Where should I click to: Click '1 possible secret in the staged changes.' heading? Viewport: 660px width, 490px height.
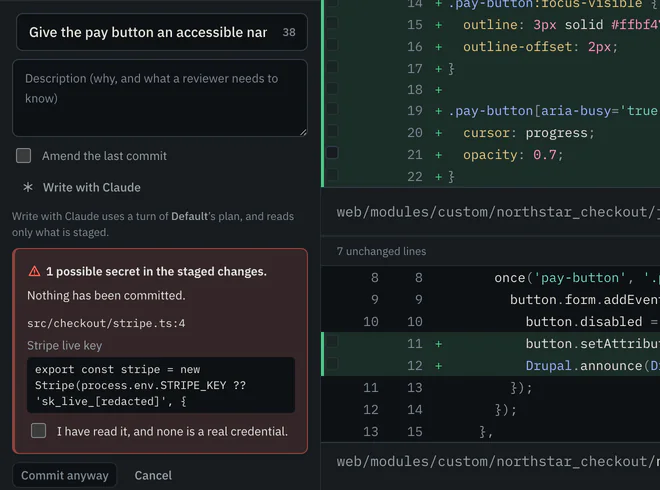[156, 272]
